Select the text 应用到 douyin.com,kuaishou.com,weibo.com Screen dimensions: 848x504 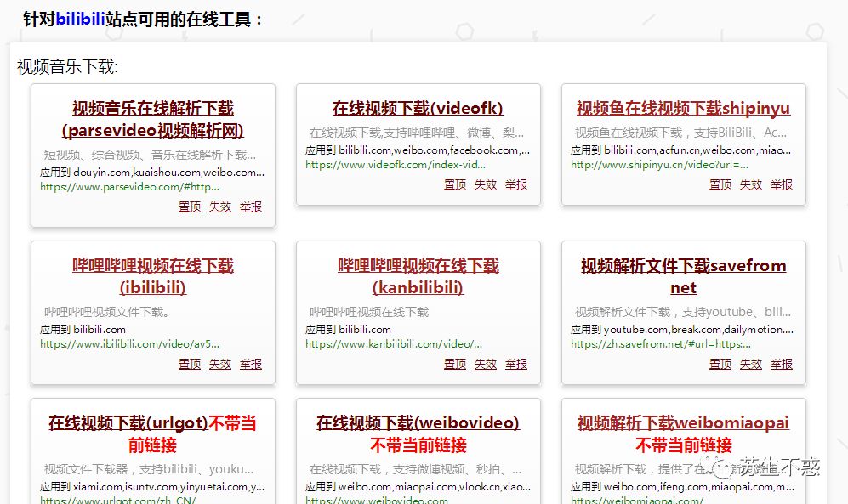(x=152, y=173)
